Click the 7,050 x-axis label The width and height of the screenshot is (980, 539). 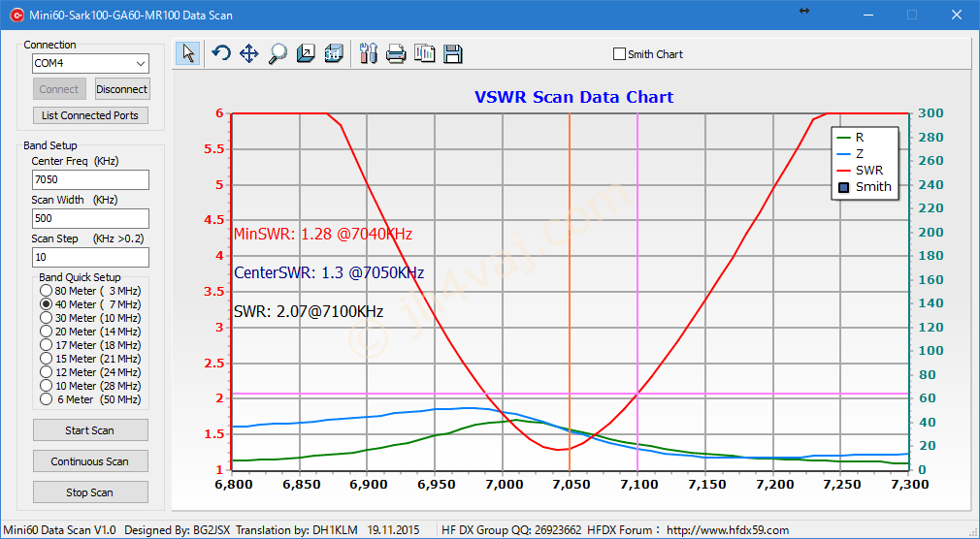pos(570,485)
